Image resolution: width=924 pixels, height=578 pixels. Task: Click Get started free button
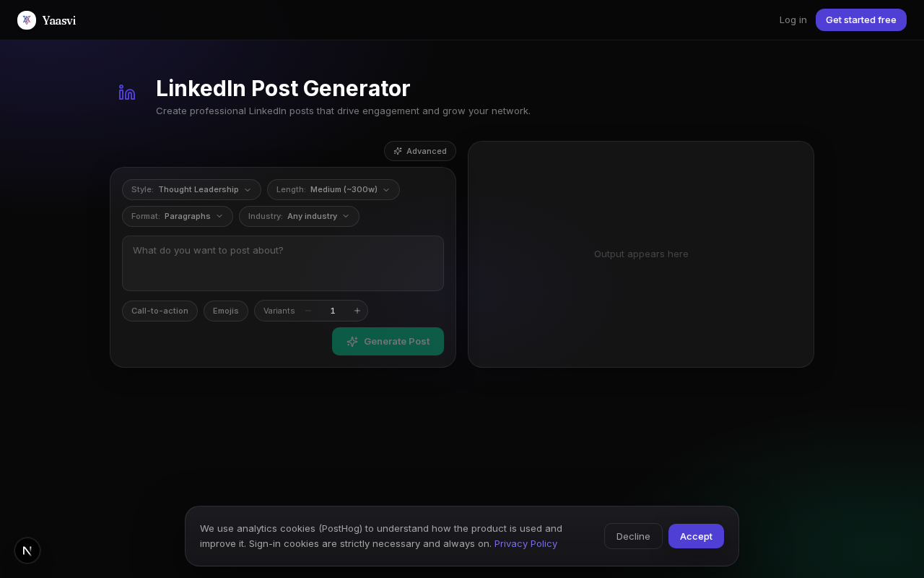point(861,20)
